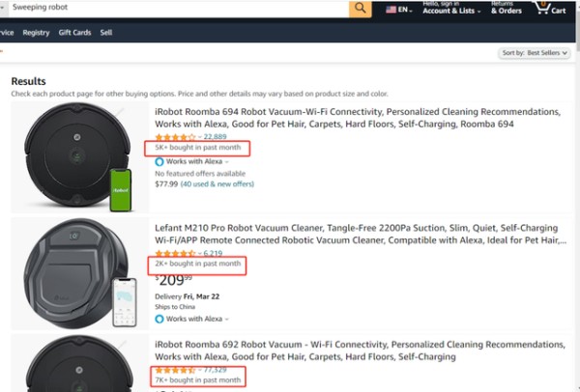
Task: Click the search field containing Sweeping robot
Action: (x=178, y=8)
